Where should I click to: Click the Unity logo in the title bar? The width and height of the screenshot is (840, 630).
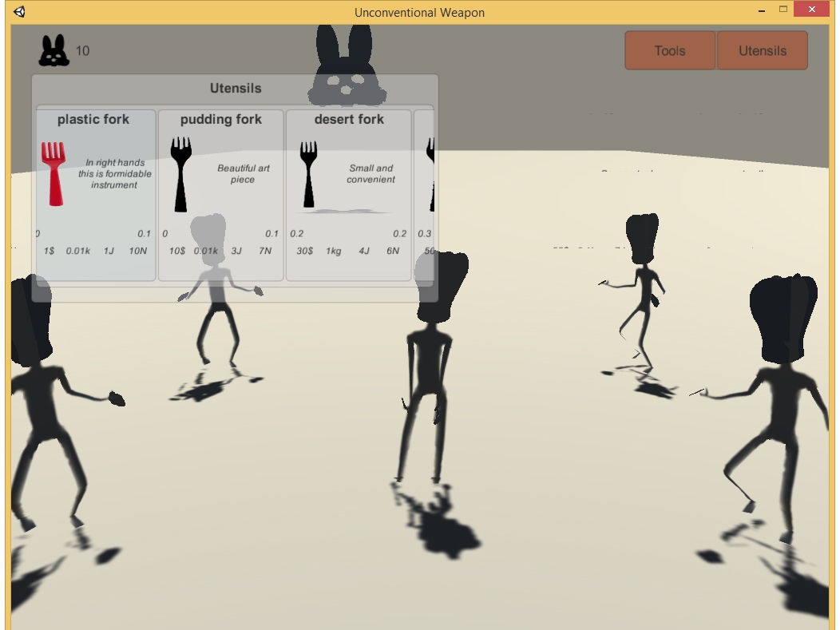coord(19,12)
